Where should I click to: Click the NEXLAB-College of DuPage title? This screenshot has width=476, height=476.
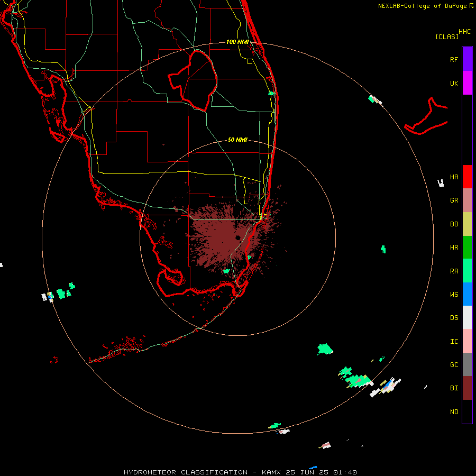coord(422,6)
